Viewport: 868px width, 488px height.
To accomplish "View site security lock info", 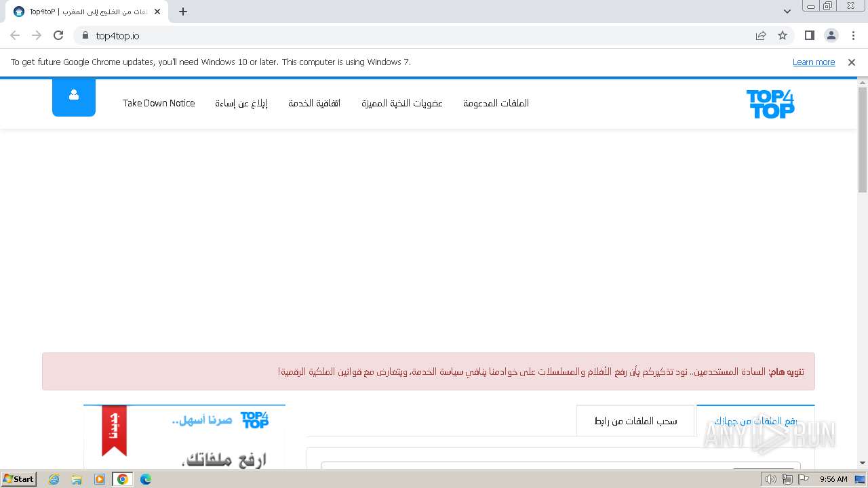I will point(85,35).
